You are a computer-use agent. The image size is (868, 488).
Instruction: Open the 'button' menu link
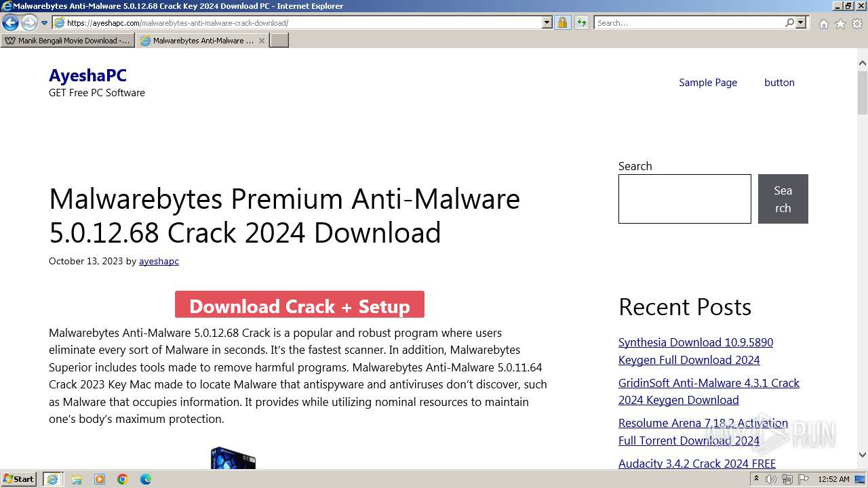click(x=779, y=82)
